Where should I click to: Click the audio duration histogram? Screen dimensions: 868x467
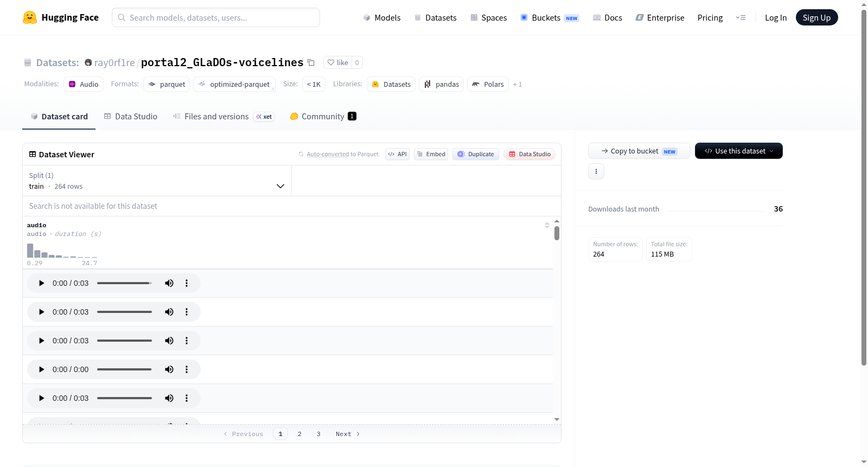click(x=62, y=250)
